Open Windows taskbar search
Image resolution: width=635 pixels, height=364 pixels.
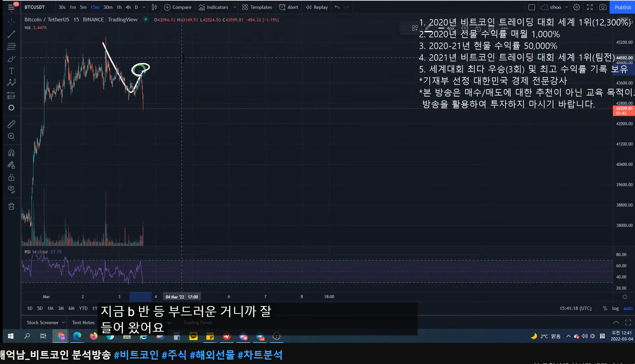coord(27,336)
